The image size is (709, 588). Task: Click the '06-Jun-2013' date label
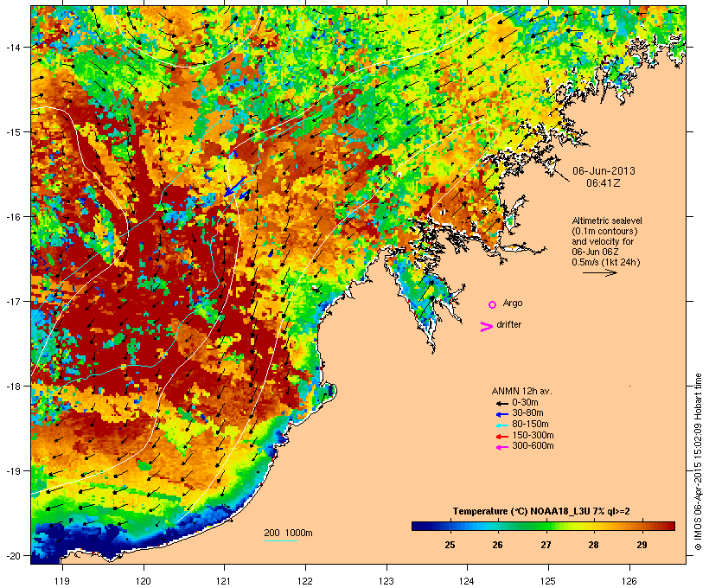[604, 171]
